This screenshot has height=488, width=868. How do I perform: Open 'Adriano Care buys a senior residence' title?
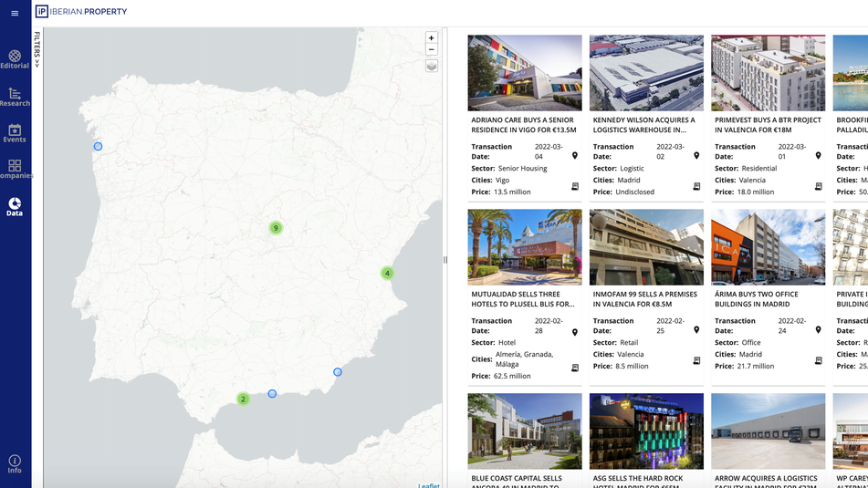(524, 125)
